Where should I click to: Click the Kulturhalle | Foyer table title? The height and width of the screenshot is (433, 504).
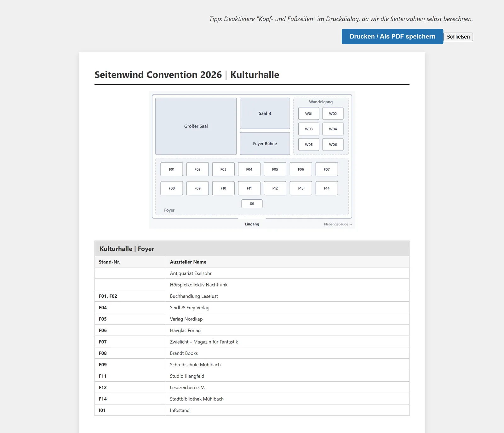click(127, 249)
